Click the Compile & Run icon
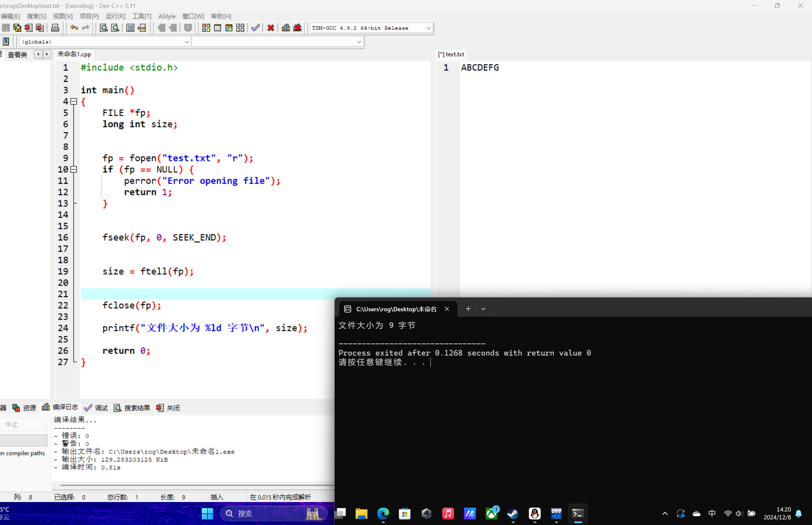The image size is (812, 525). pos(229,28)
